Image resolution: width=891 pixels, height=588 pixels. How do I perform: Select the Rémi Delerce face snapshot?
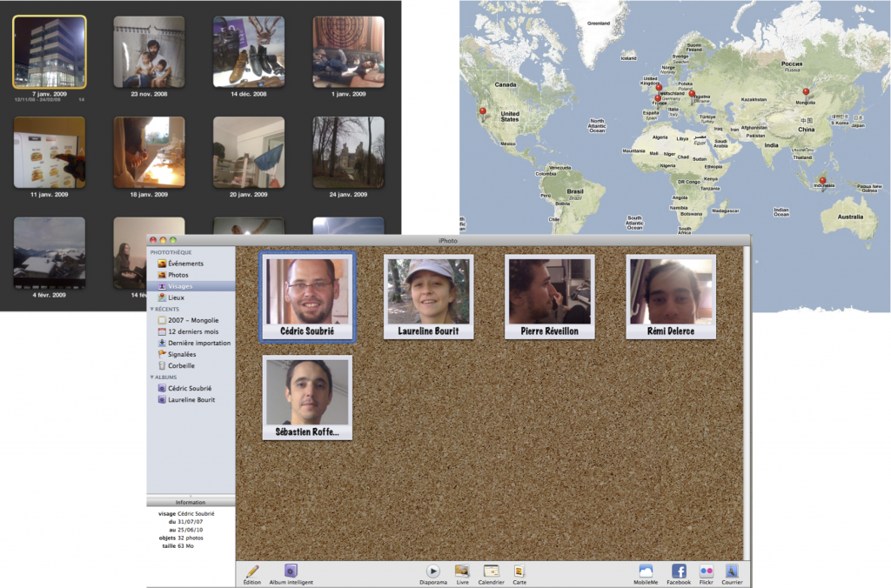coord(671,297)
